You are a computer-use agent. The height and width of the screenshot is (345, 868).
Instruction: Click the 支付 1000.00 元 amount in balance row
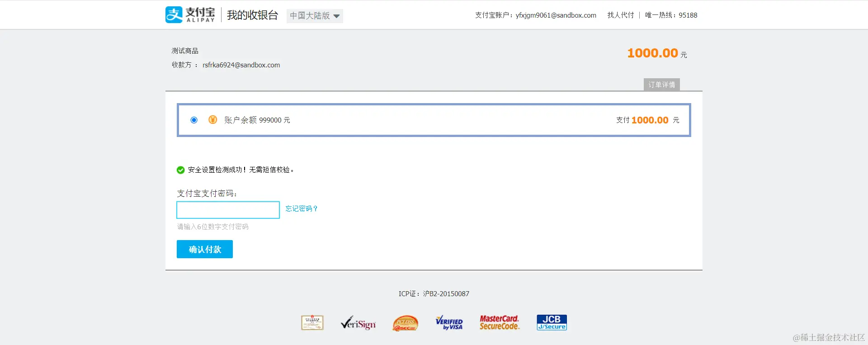point(648,120)
